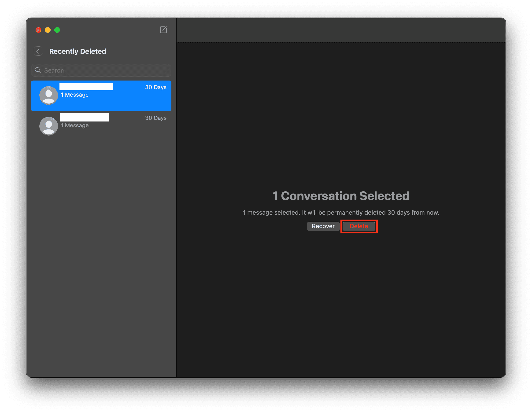Click inside the Search text field
The image size is (532, 412).
(105, 70)
